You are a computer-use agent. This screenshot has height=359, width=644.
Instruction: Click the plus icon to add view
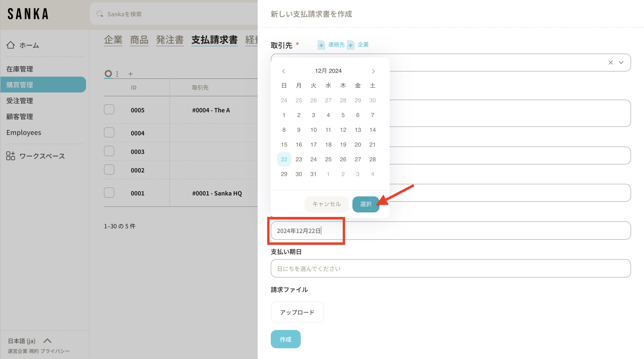131,74
